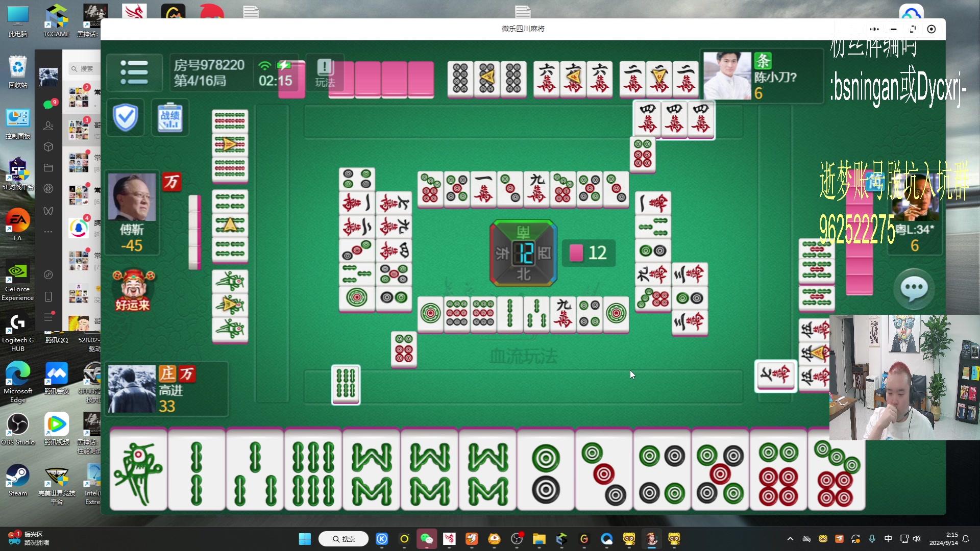Open EA desktop shortcut
The image size is (980, 551).
[18, 224]
